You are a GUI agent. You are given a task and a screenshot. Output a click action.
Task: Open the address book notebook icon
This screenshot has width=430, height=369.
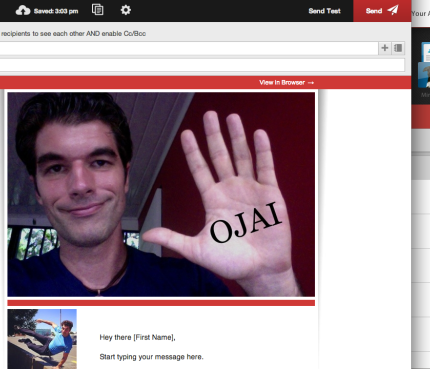click(x=398, y=48)
